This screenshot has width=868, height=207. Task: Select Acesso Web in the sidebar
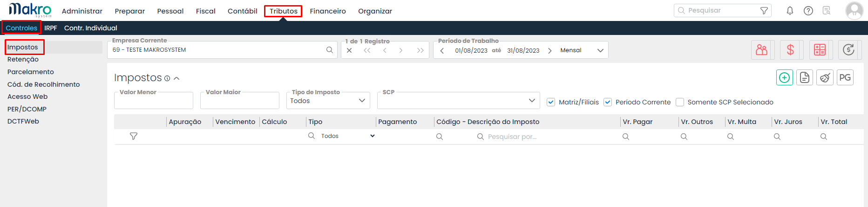[27, 97]
